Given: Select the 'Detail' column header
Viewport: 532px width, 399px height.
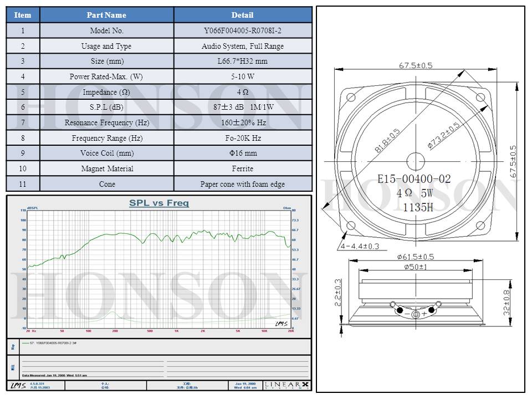Looking at the screenshot, I should [x=243, y=15].
